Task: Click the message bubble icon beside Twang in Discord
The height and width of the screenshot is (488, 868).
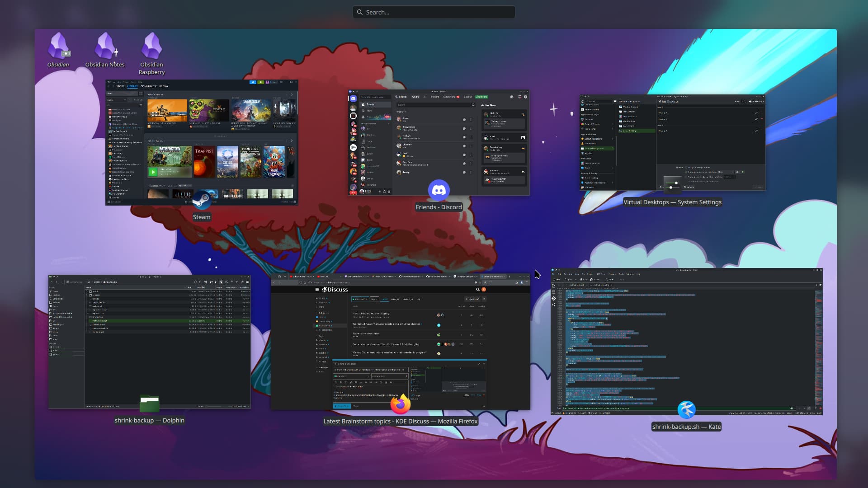Action: [x=464, y=172]
